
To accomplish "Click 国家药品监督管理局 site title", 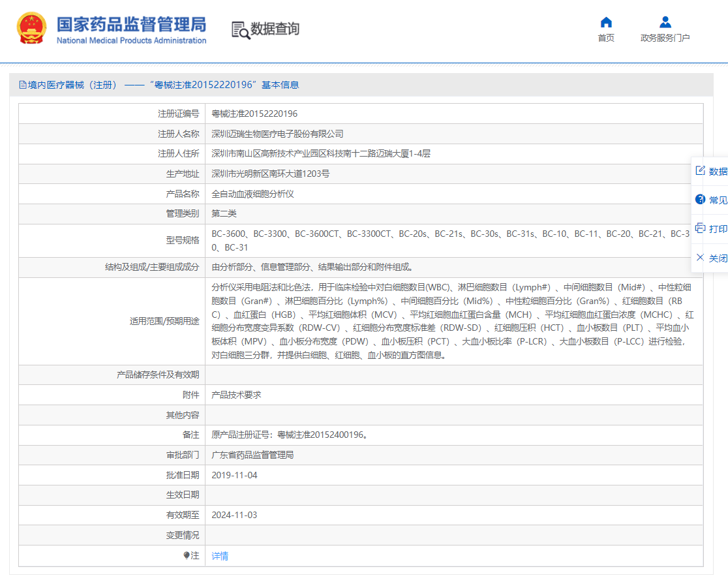I will (x=131, y=24).
